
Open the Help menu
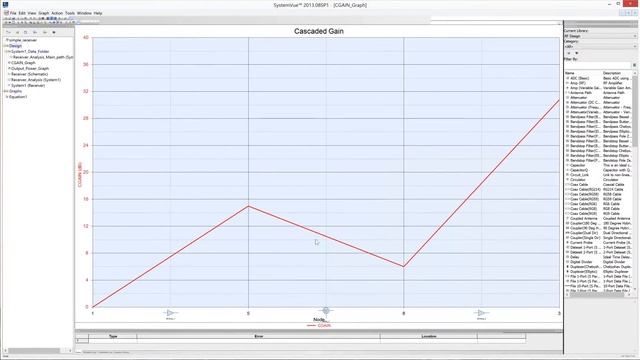coord(98,13)
